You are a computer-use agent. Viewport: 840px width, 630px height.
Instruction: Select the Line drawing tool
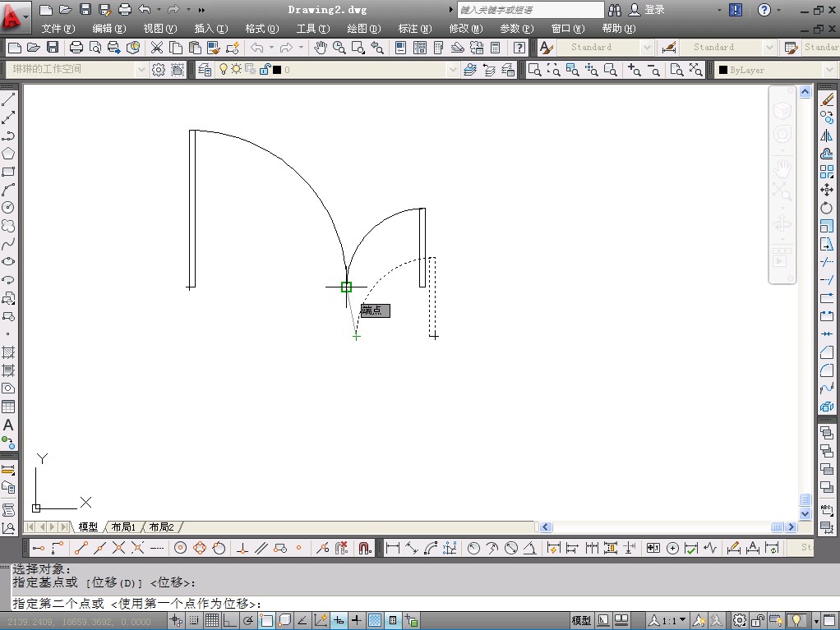coord(8,100)
